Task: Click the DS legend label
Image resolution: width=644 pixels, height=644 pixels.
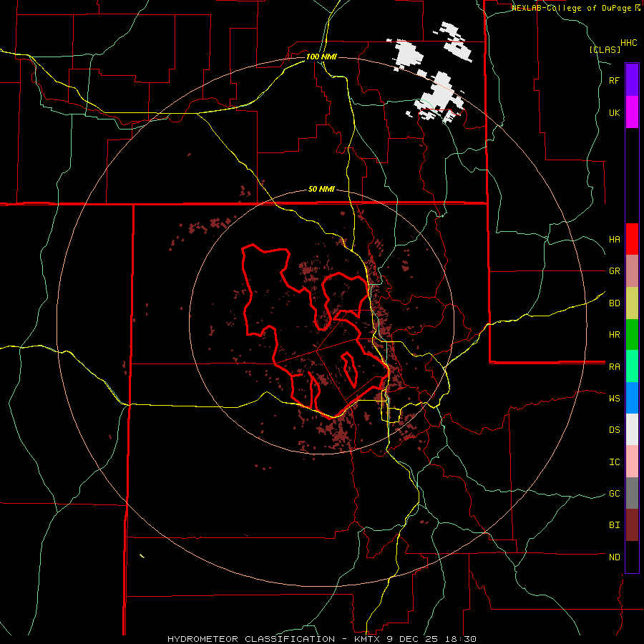Action: (614, 430)
